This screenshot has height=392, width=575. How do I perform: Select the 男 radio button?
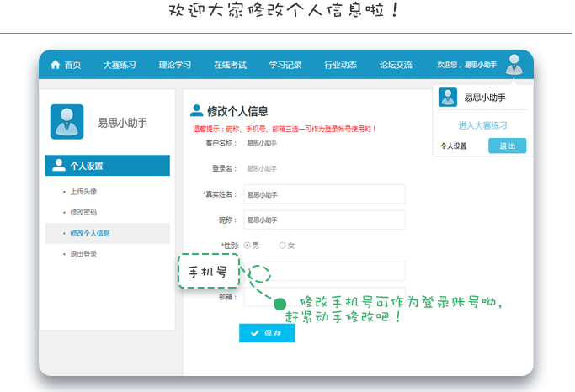pos(248,246)
